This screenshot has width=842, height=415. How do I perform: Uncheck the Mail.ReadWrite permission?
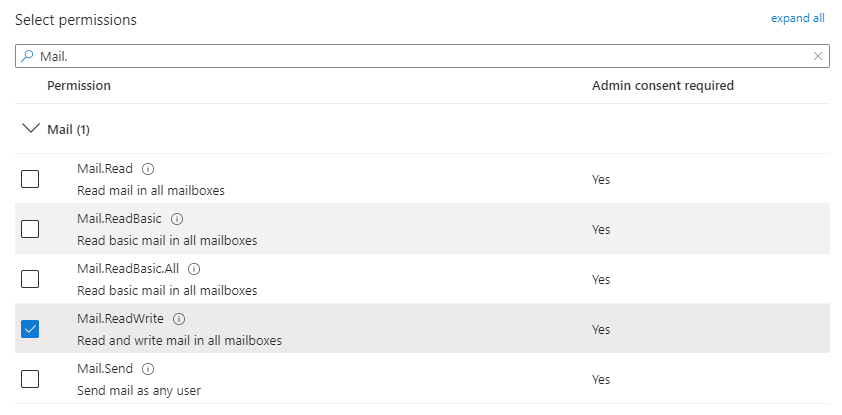pyautogui.click(x=30, y=329)
